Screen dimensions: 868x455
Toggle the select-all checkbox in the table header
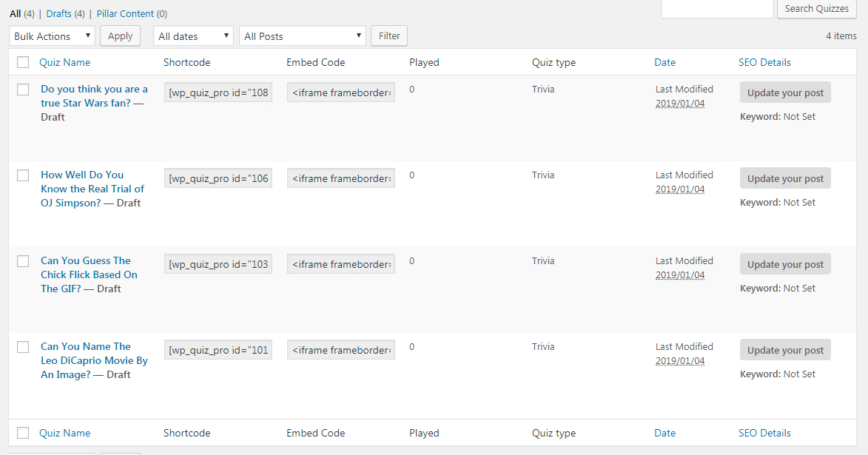(23, 63)
